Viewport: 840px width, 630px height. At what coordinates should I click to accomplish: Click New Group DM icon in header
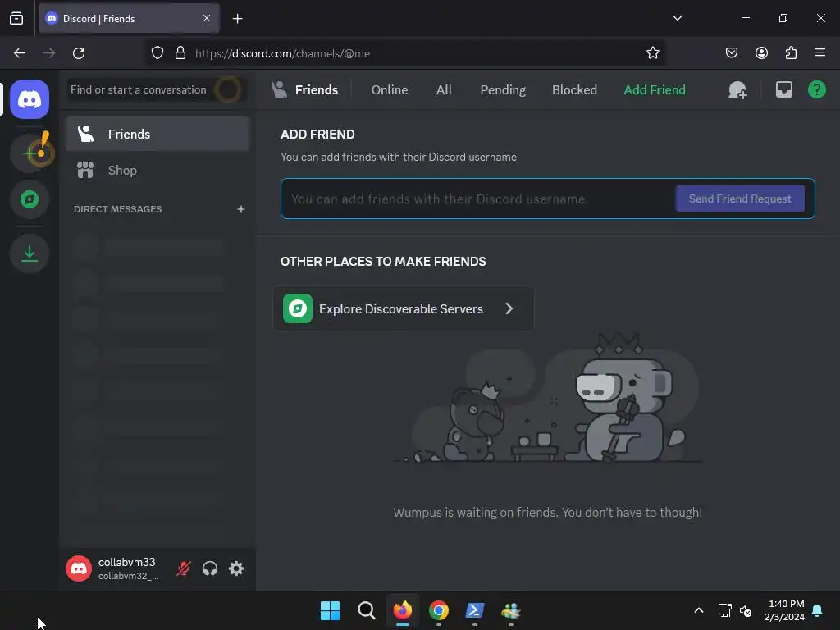click(x=737, y=90)
